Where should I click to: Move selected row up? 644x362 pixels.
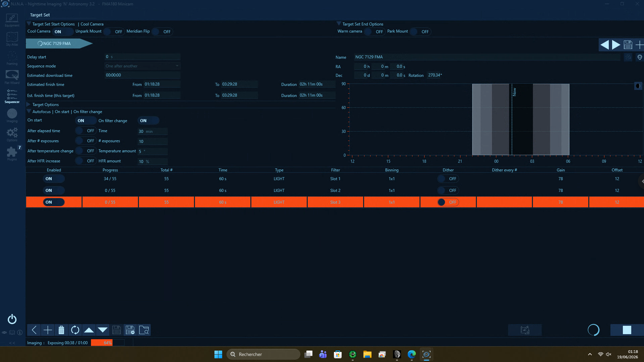point(89,330)
